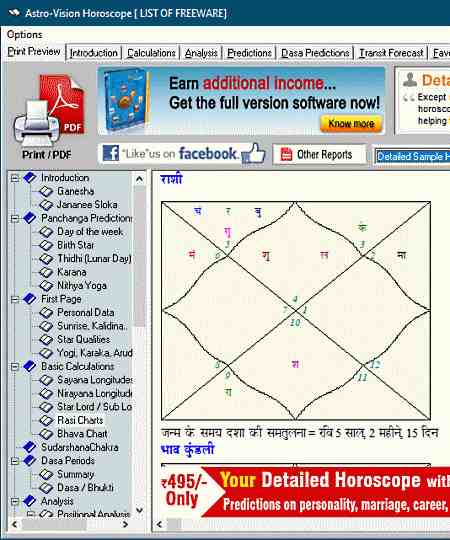Click report pane scroll left arrow

(x=159, y=525)
